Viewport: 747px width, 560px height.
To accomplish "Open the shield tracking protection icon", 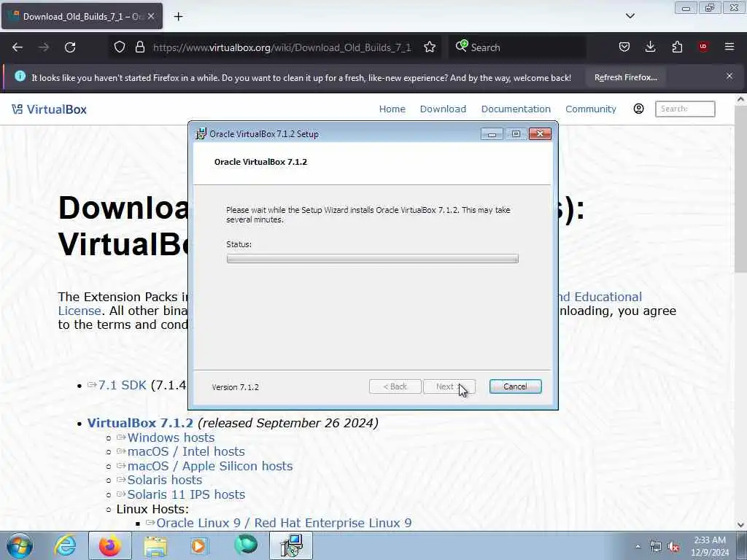I will click(x=120, y=47).
